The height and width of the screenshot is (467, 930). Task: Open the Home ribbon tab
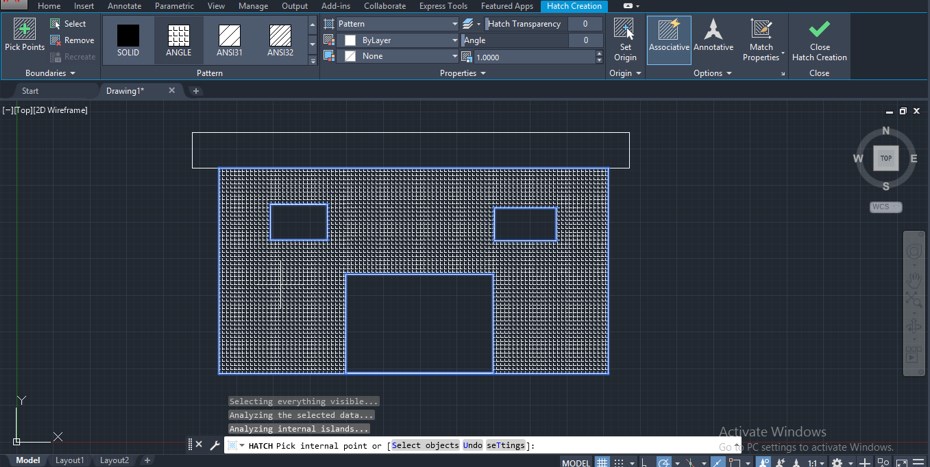[x=49, y=6]
